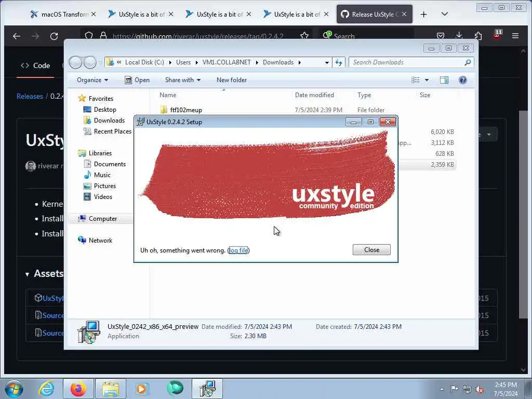Screen dimensions: 532x399
Task: Open Firefox downloads arrow icon
Action: (459, 35)
